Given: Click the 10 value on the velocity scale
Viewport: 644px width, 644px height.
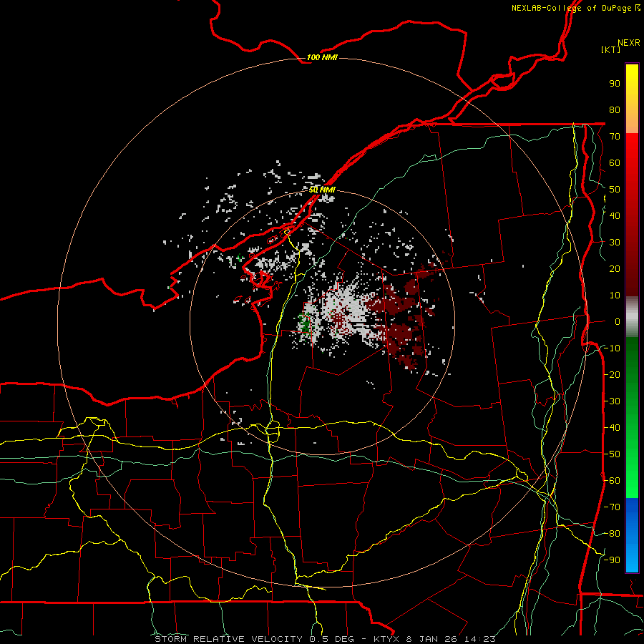Looking at the screenshot, I should [x=615, y=296].
